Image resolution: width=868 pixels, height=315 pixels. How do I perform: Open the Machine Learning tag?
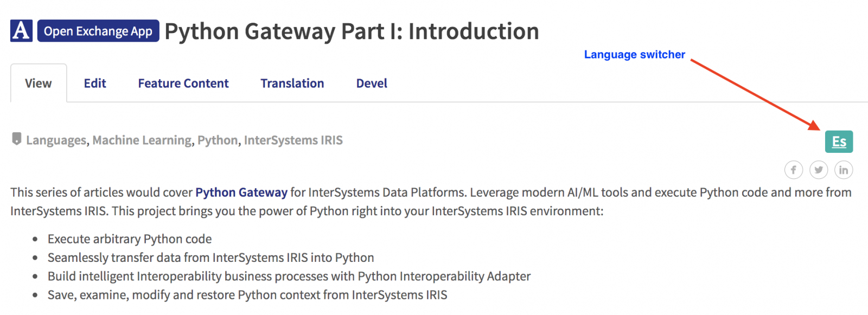(142, 140)
